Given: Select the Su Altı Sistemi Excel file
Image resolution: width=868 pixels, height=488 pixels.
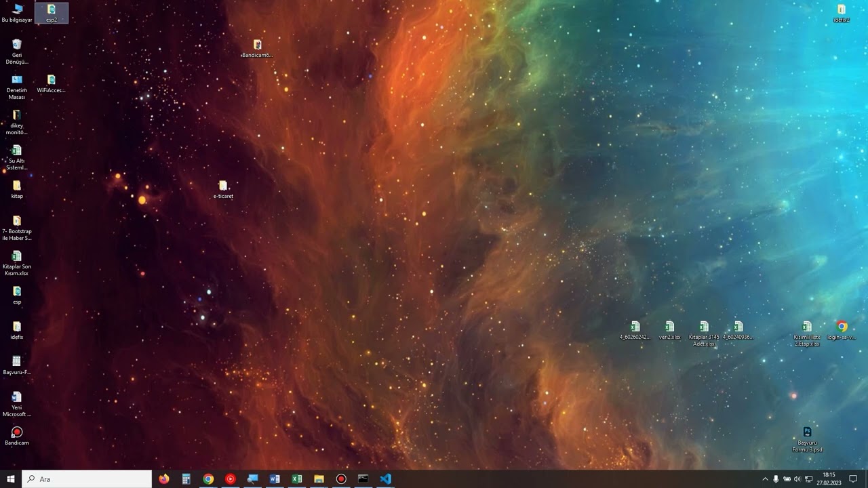Looking at the screenshot, I should [17, 157].
